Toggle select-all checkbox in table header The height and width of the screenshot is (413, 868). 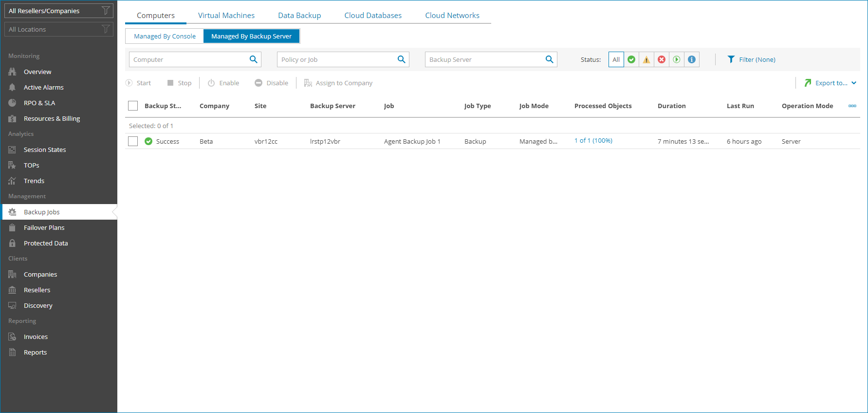pos(133,106)
